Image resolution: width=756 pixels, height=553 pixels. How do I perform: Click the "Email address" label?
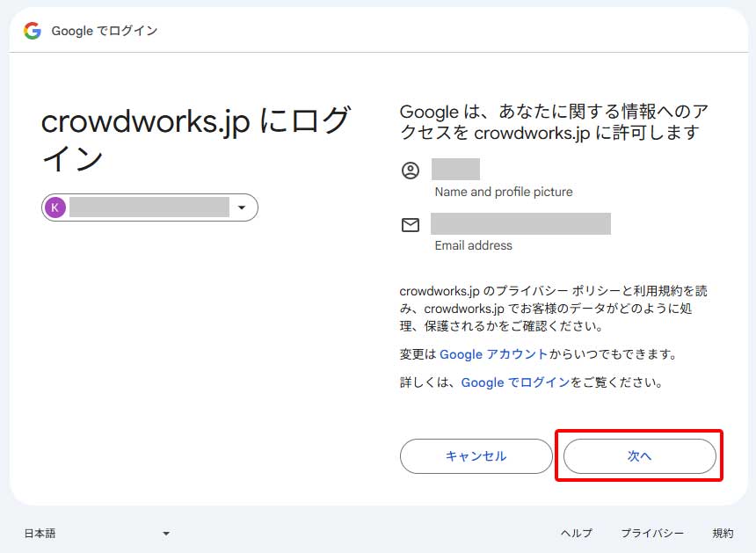click(473, 245)
